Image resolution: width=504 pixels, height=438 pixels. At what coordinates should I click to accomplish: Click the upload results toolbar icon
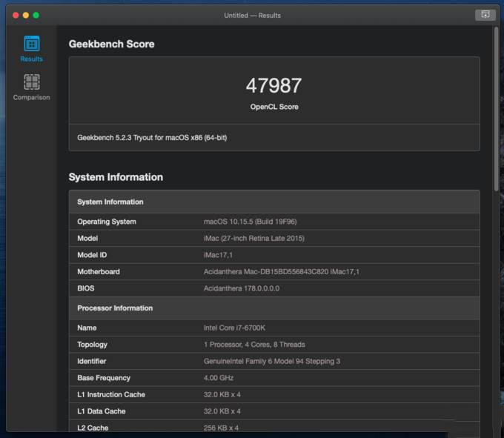[x=485, y=15]
